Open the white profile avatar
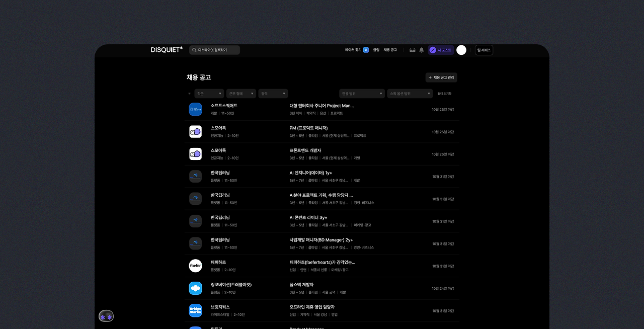Viewport: 644px width, 329px height. point(461,50)
